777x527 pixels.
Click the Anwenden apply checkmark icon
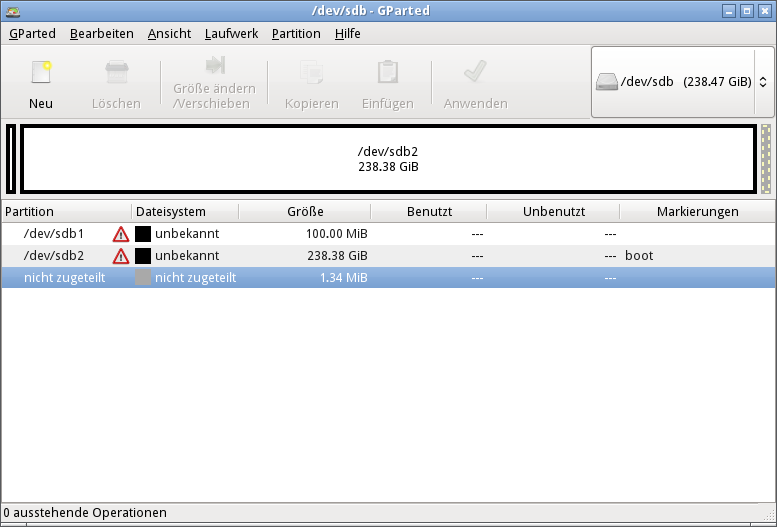point(475,72)
